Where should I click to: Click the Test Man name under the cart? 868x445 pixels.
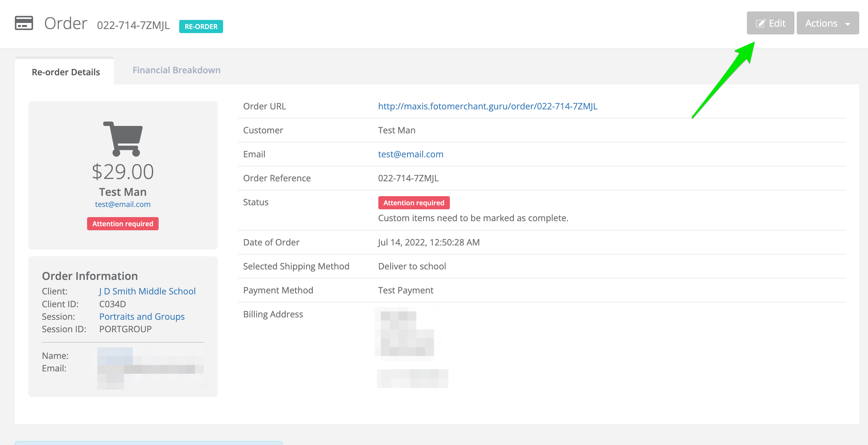(123, 192)
